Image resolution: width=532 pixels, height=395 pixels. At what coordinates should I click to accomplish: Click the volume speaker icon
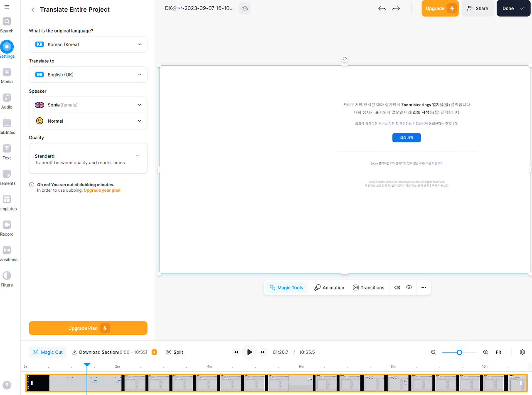click(x=397, y=288)
